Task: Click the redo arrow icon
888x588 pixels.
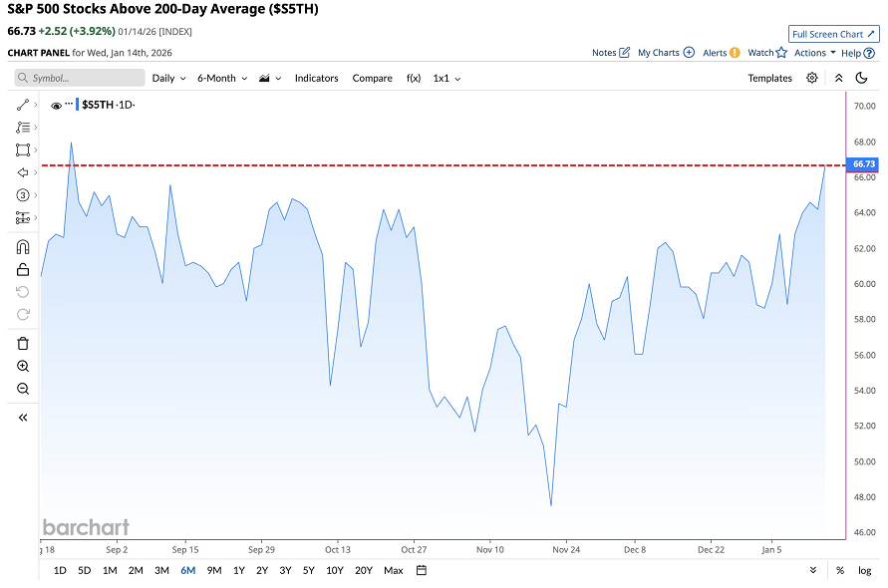Action: (23, 314)
